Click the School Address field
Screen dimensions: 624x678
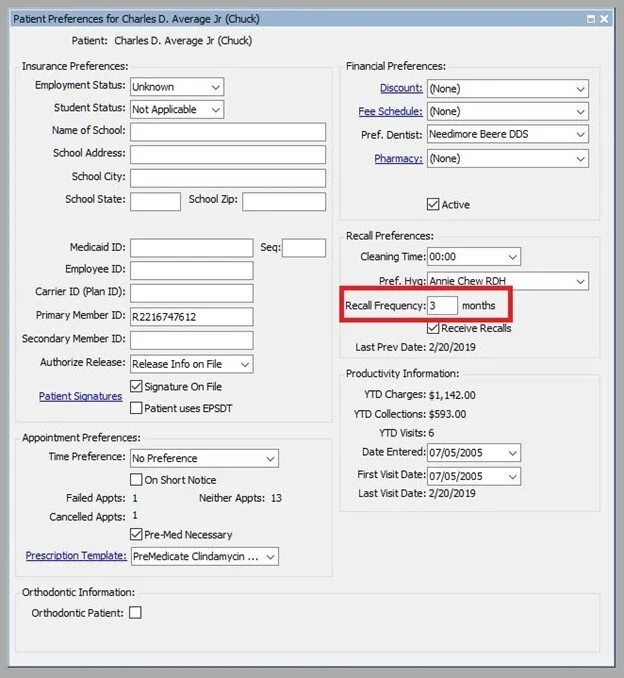[x=228, y=154]
